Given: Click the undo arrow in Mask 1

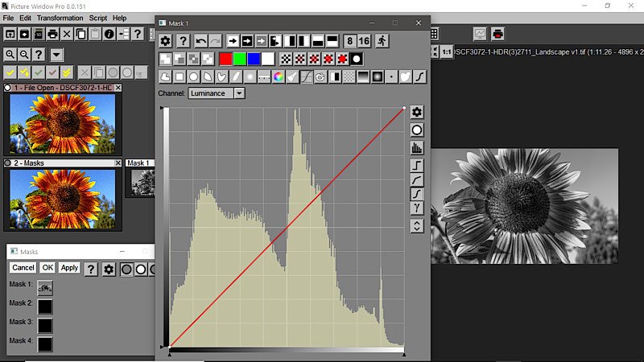Looking at the screenshot, I should pyautogui.click(x=201, y=40).
